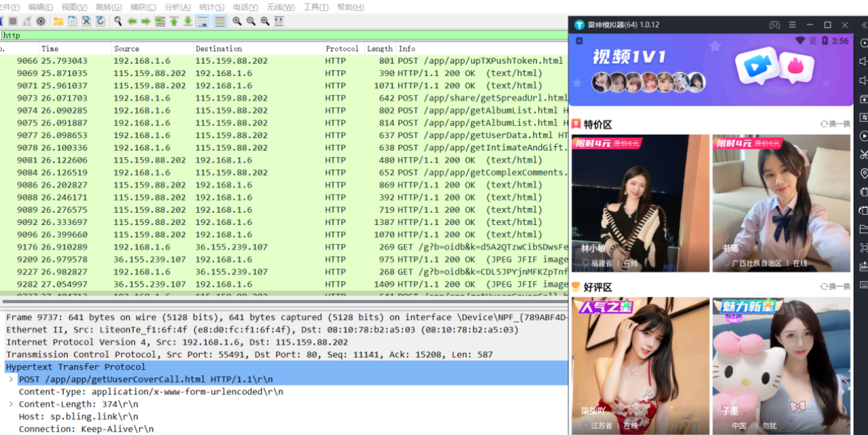The height and width of the screenshot is (435, 868).
Task: Click the http display filter field
Action: [283, 35]
